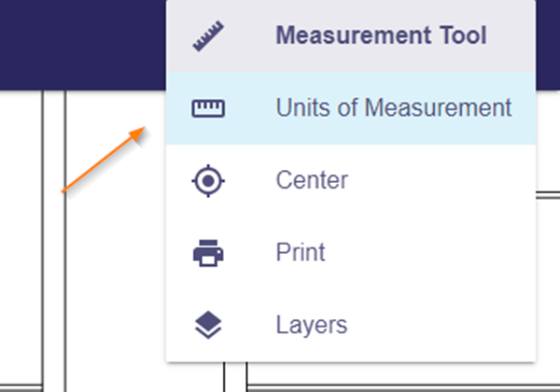Open the Units of Measurement menu entry
Viewport: 560px width, 392px height.
click(351, 108)
